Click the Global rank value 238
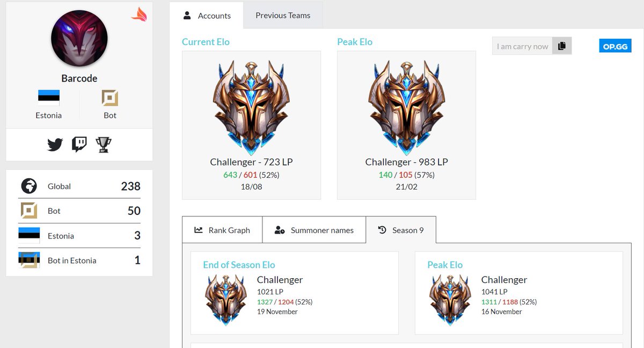644x348 pixels. pos(130,186)
